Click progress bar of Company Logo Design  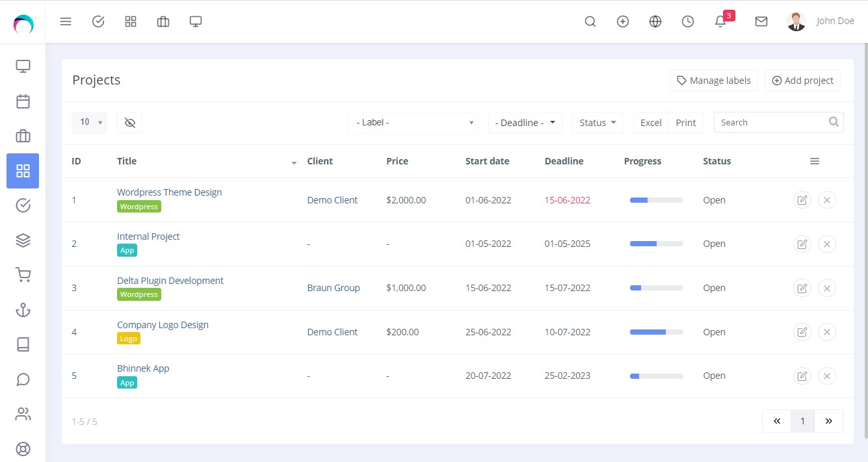point(657,332)
